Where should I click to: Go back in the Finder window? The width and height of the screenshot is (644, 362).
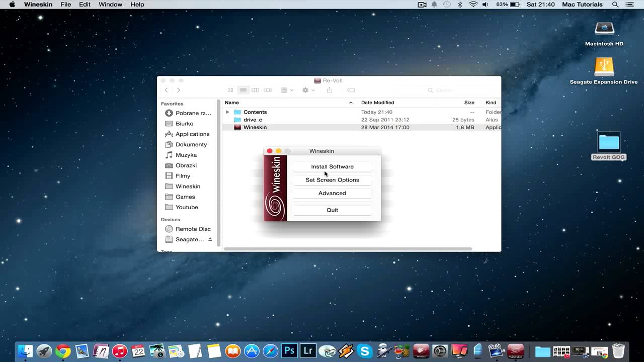click(x=167, y=90)
